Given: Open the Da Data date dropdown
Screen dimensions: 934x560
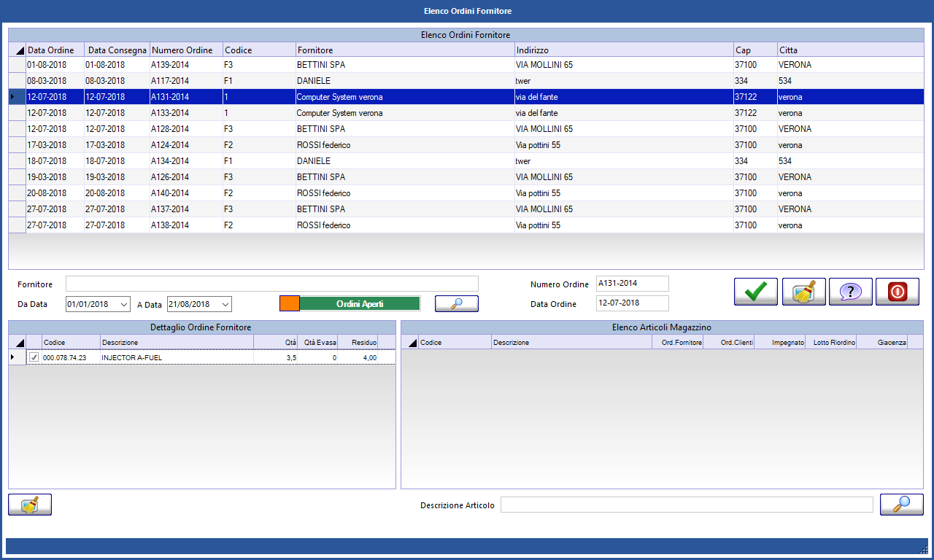Looking at the screenshot, I should 123,304.
